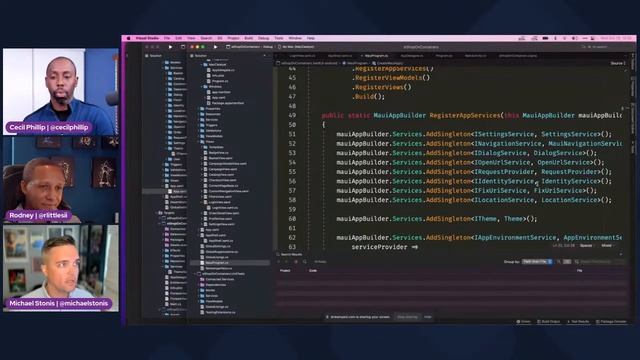This screenshot has height=360, width=640.
Task: Click the Project column header
Action: click(285, 271)
